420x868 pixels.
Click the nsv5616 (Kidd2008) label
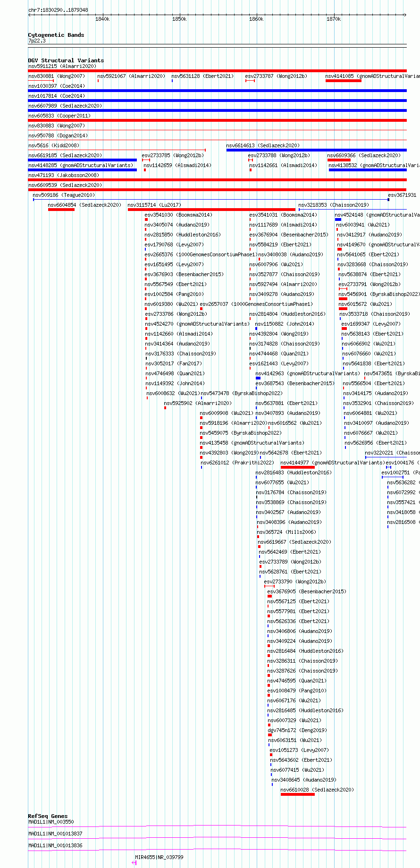click(54, 145)
